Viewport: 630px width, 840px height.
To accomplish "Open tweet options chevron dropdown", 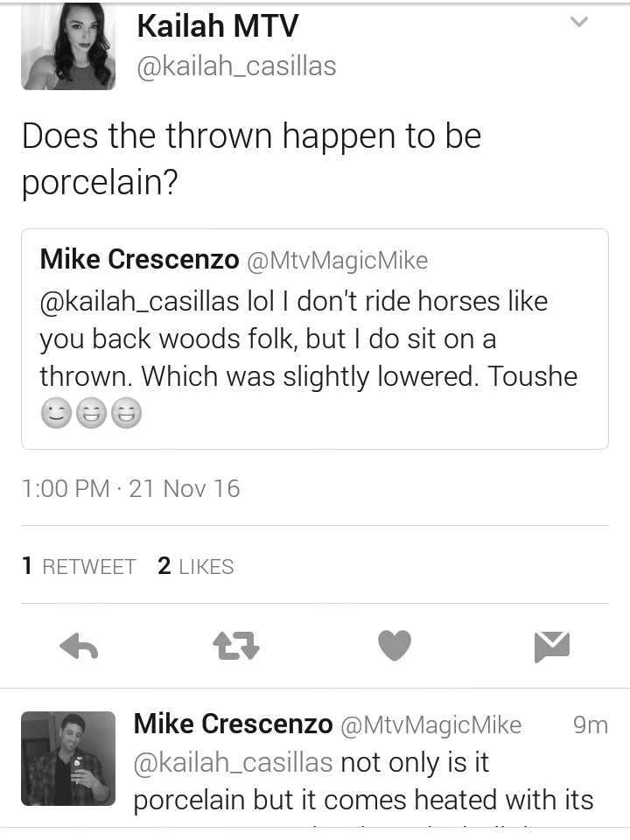I will (579, 22).
